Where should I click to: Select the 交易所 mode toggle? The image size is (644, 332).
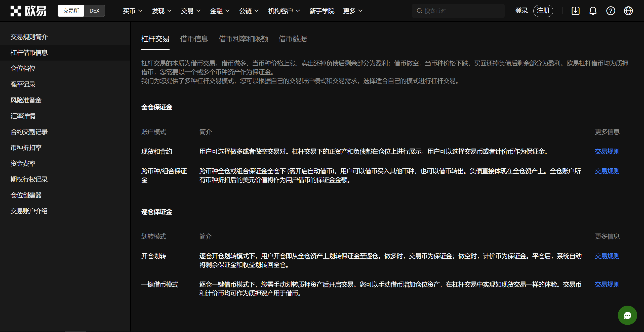click(x=71, y=11)
